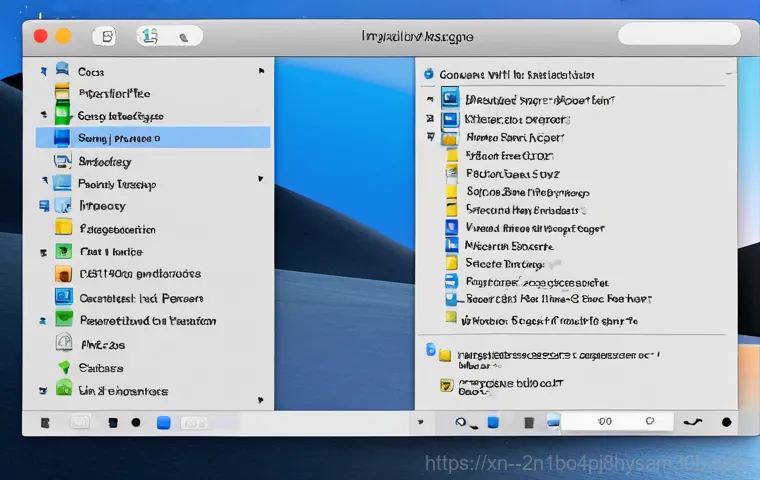760x480 pixels.
Task: Click the green funnel icon beside 'Saibass'
Action: (x=64, y=367)
